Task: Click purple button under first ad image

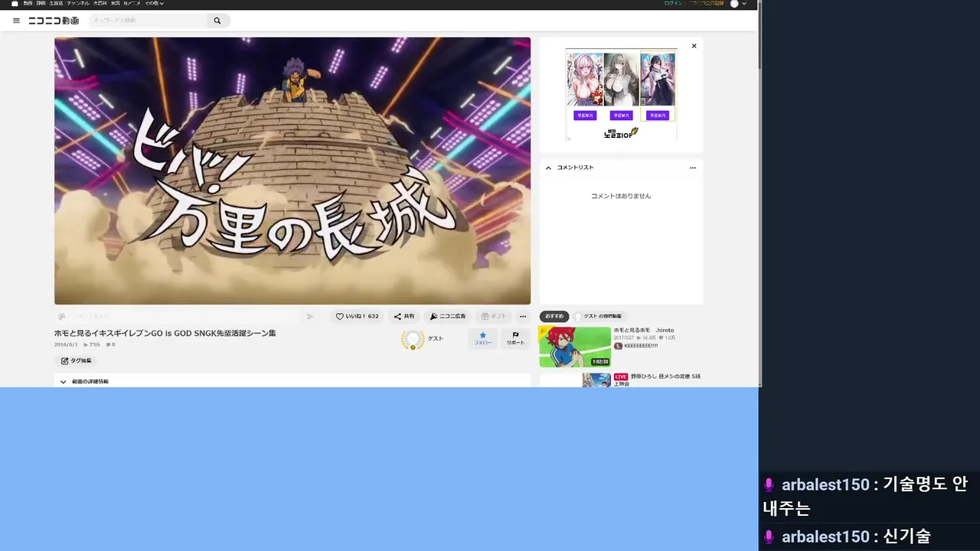Action: coord(585,116)
